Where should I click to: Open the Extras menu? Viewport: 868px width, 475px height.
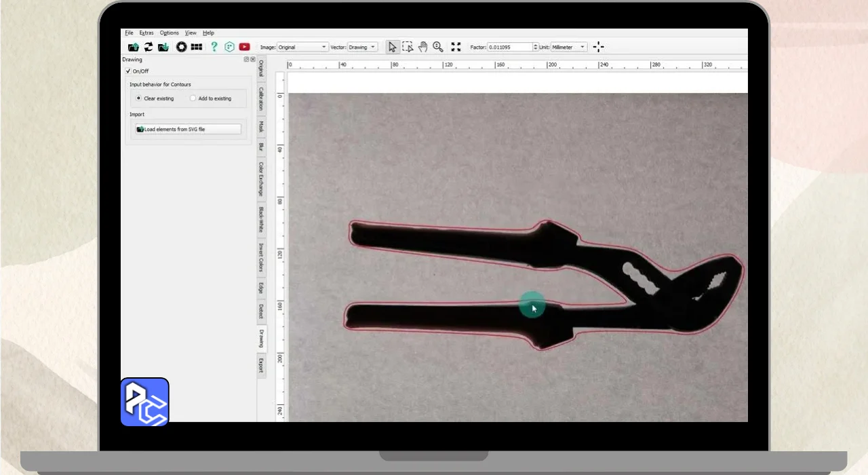[x=146, y=33]
